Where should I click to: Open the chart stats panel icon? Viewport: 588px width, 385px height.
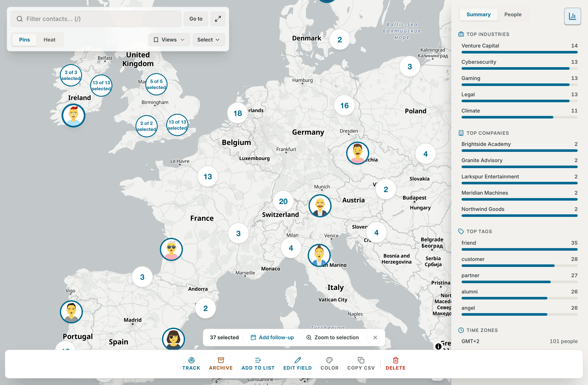pos(572,16)
